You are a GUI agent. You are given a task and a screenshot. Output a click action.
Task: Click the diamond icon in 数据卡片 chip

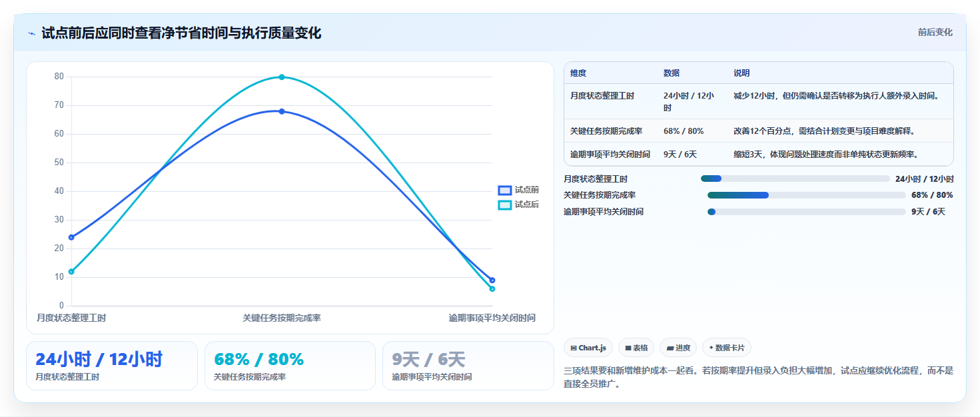coord(712,348)
